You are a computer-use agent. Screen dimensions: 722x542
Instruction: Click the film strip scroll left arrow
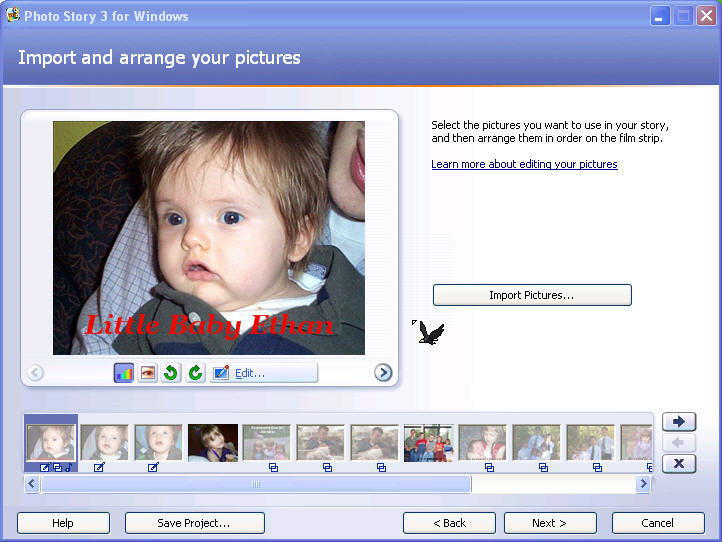32,484
